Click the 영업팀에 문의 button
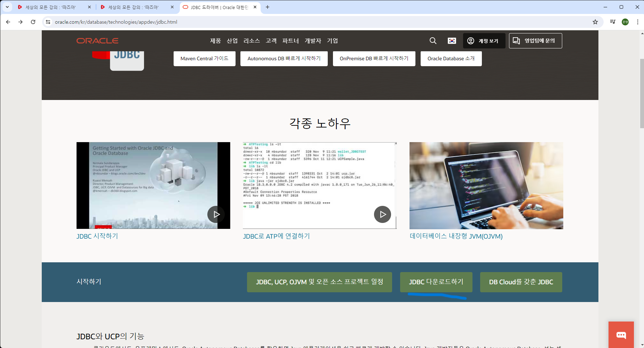The height and width of the screenshot is (348, 644). pyautogui.click(x=535, y=41)
